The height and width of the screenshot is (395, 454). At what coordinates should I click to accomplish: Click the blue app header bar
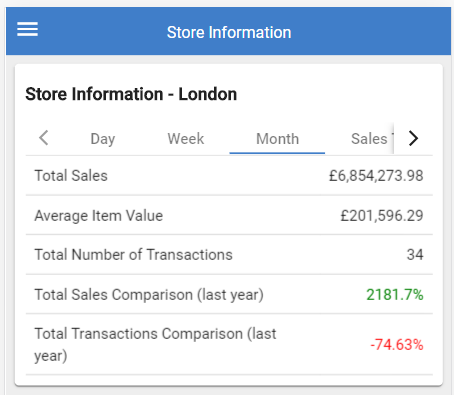[x=229, y=31]
